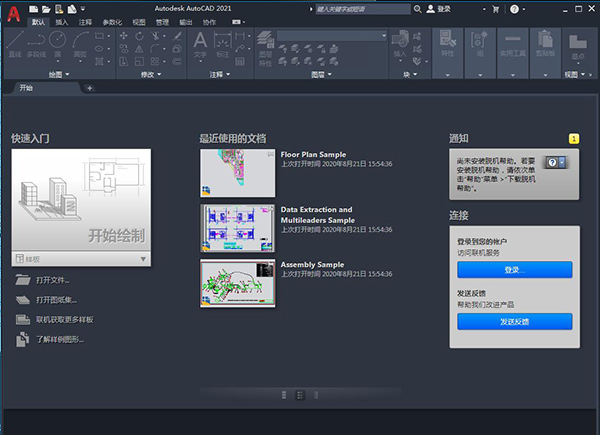The image size is (600, 435).
Task: Pin the Floor Plan Sample document
Action: tap(271, 154)
